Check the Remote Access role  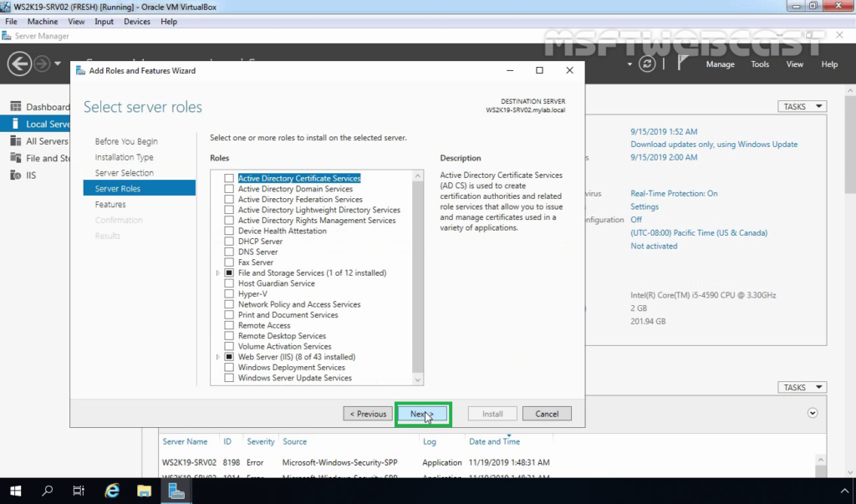[x=229, y=325]
